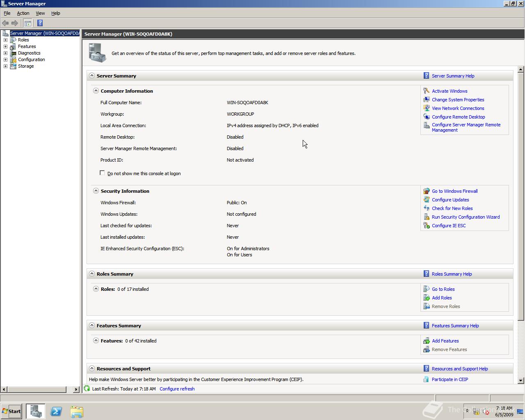Open Windows Explorer folder on taskbar
The width and height of the screenshot is (525, 420).
coord(77,411)
